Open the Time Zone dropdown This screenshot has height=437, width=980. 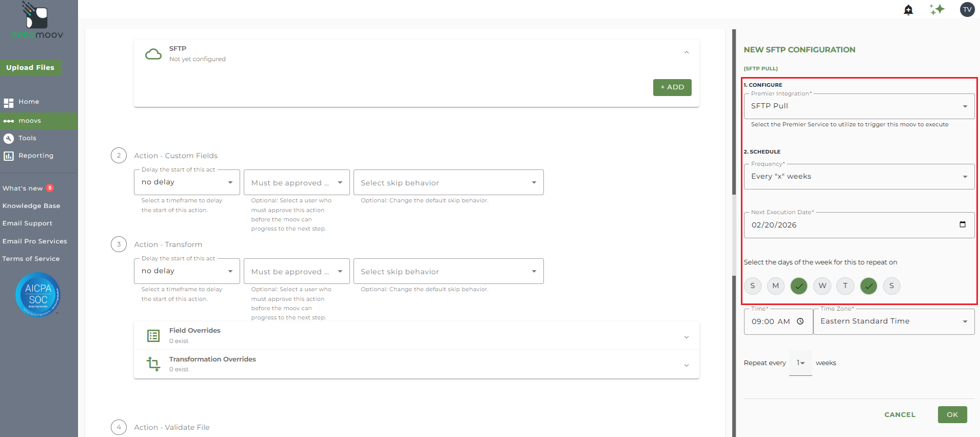coord(894,321)
